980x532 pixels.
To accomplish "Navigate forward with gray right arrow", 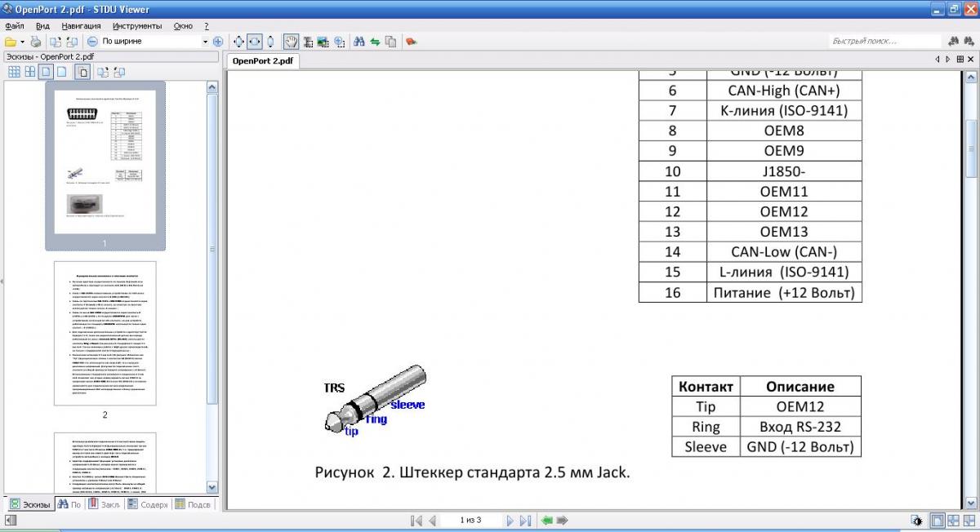I will coord(563,520).
